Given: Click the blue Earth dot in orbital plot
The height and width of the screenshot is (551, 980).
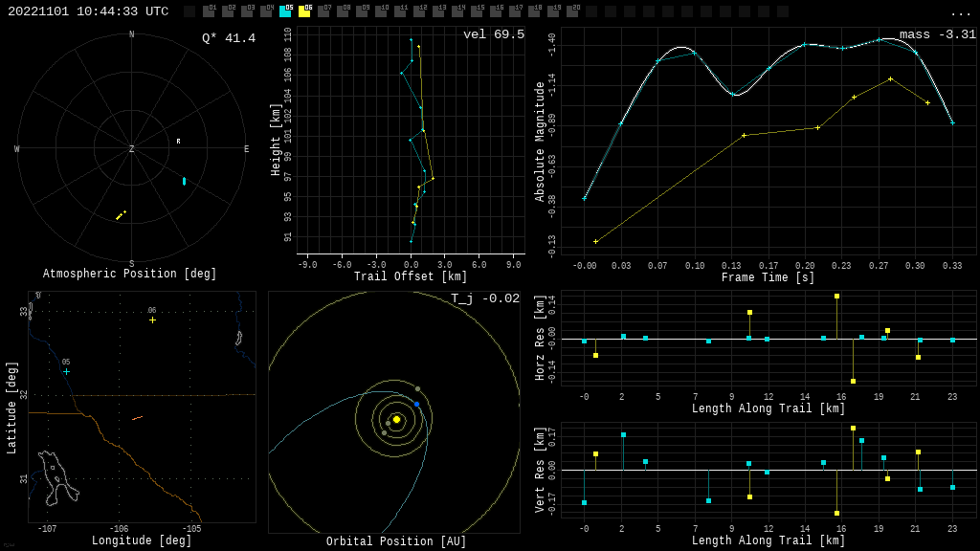Looking at the screenshot, I should click(x=417, y=404).
